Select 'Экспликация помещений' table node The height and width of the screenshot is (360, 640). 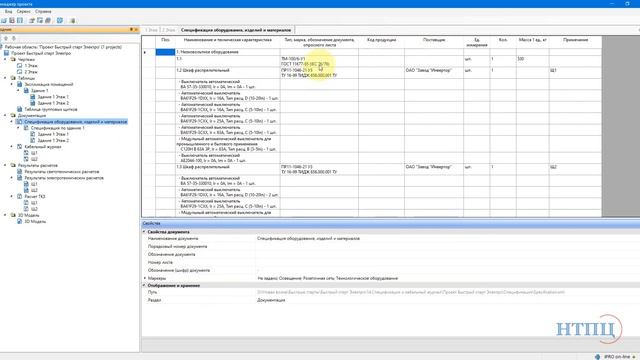point(49,84)
